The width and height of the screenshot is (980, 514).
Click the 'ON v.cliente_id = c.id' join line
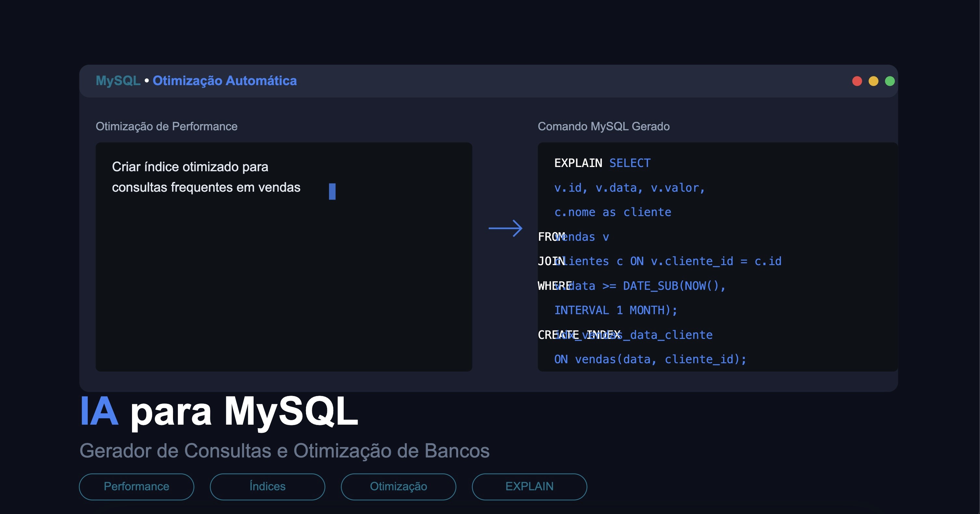point(660,261)
